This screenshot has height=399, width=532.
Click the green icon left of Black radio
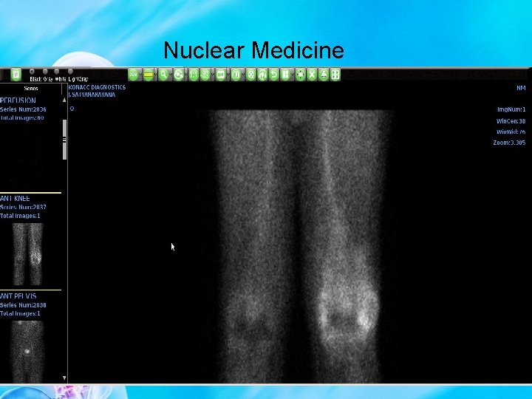click(x=16, y=75)
